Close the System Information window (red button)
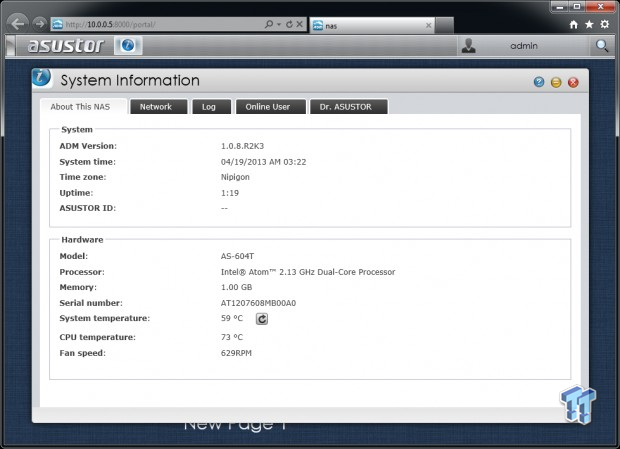Image resolution: width=620 pixels, height=449 pixels. (573, 82)
